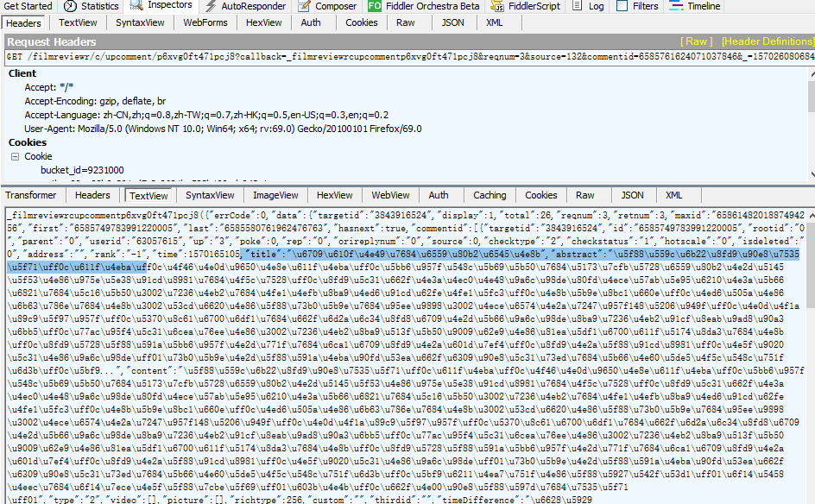Click request headers scrollbar down arrow
This screenshot has width=815, height=504.
pyautogui.click(x=812, y=175)
